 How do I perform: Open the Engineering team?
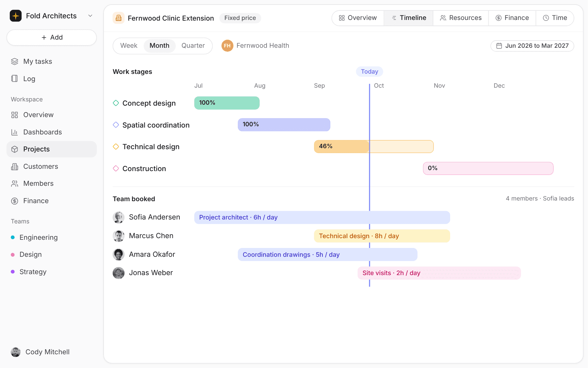52,237
